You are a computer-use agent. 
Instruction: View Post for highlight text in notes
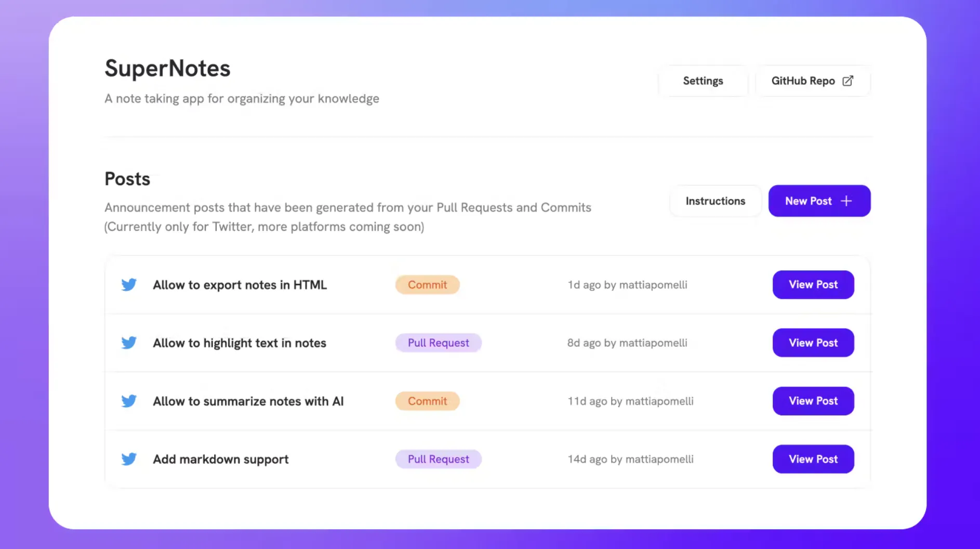[x=813, y=343]
